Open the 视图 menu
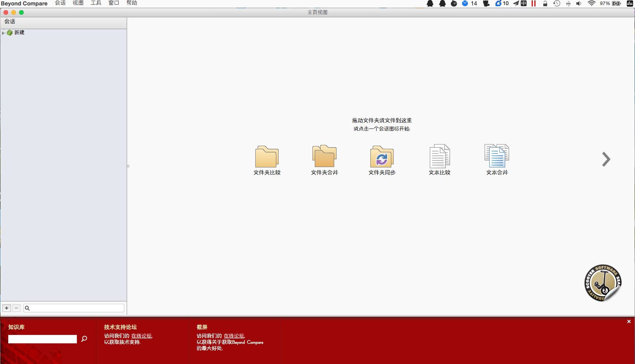This screenshot has width=635, height=364. [x=78, y=3]
